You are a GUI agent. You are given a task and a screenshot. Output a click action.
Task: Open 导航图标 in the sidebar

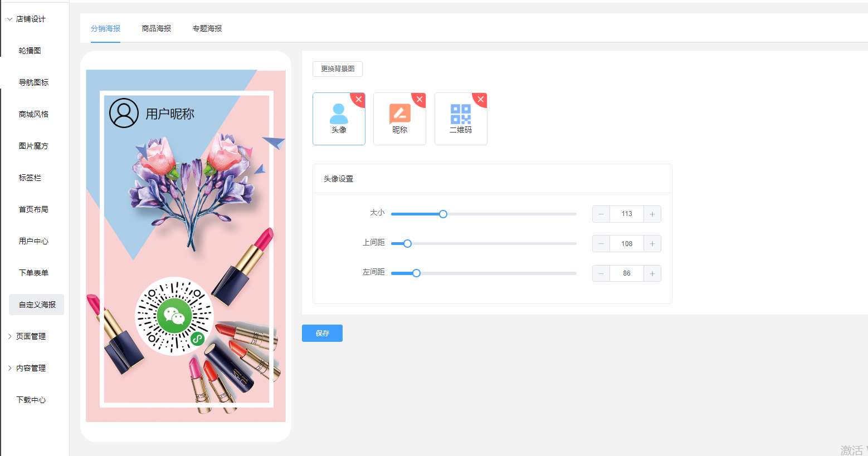coord(33,82)
